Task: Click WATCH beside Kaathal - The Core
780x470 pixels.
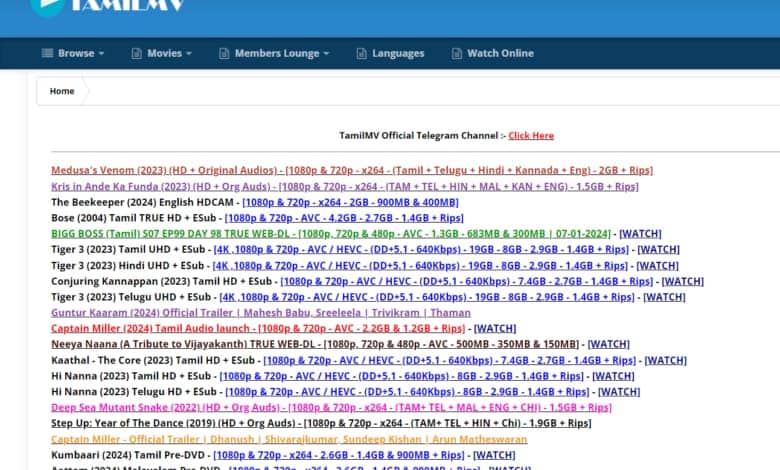Action: pyautogui.click(x=666, y=360)
